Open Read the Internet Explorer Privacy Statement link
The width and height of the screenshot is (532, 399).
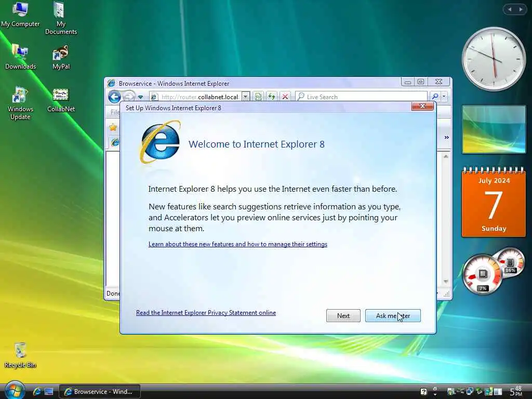(x=206, y=312)
